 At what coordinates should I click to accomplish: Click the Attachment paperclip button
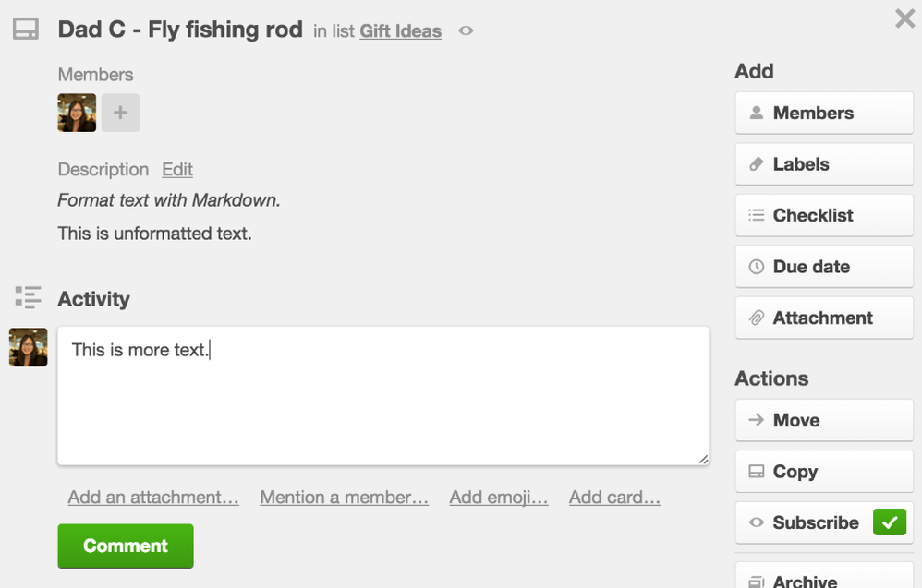click(x=824, y=318)
